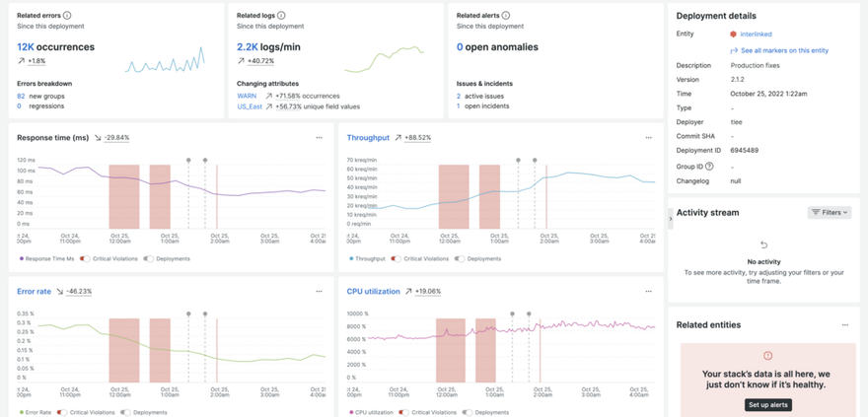Open CPU utilization chart ellipsis menu
Viewport: 868px width, 417px height.
click(x=648, y=292)
